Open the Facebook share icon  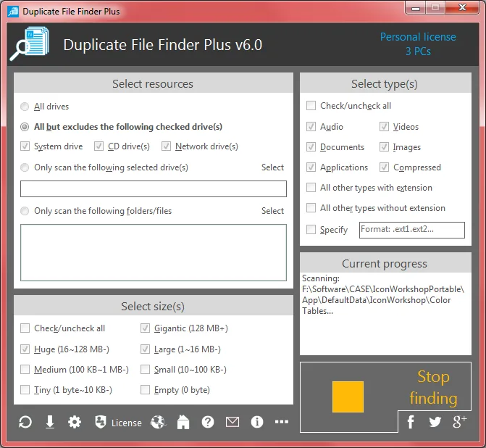[x=411, y=422]
